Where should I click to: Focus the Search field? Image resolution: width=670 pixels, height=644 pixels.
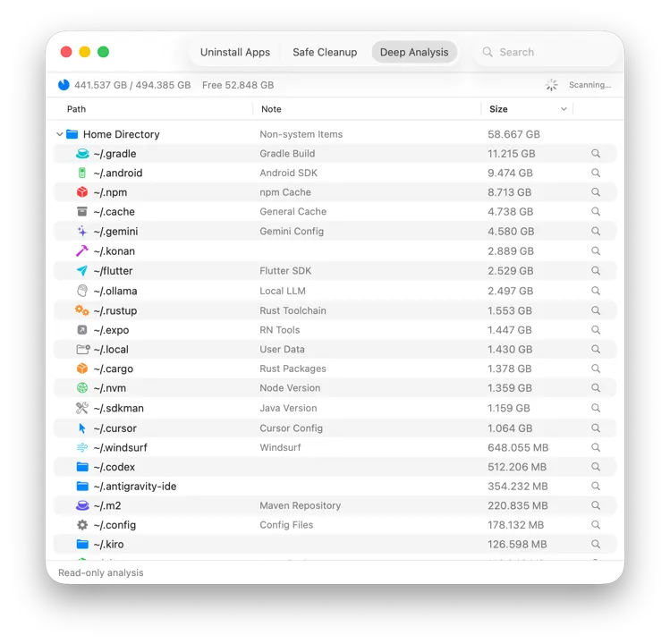click(547, 52)
